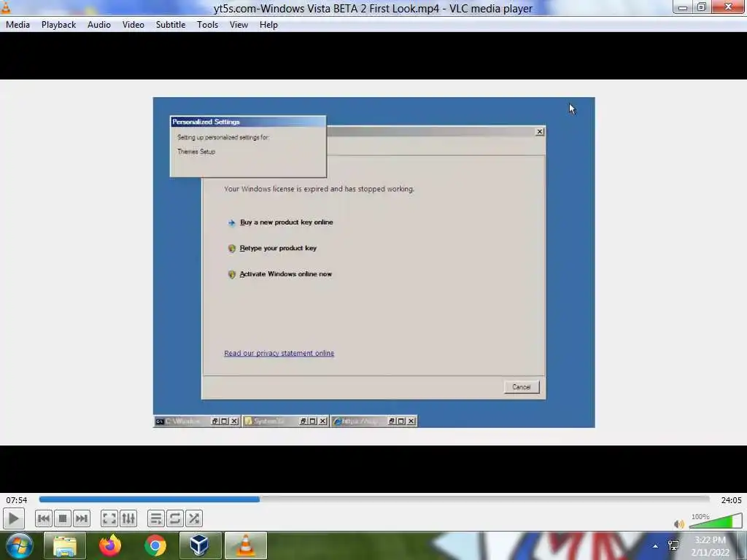
Task: Mute audio via speaker icon
Action: pos(679,524)
